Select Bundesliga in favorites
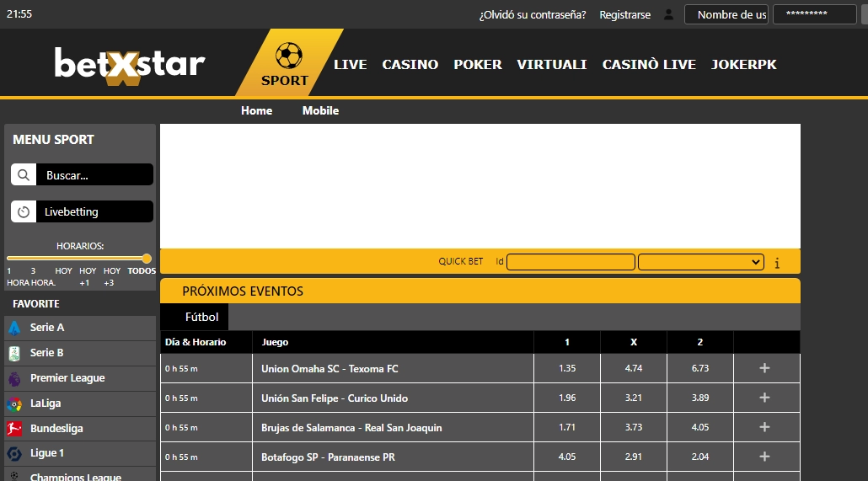The height and width of the screenshot is (481, 868). (80, 429)
